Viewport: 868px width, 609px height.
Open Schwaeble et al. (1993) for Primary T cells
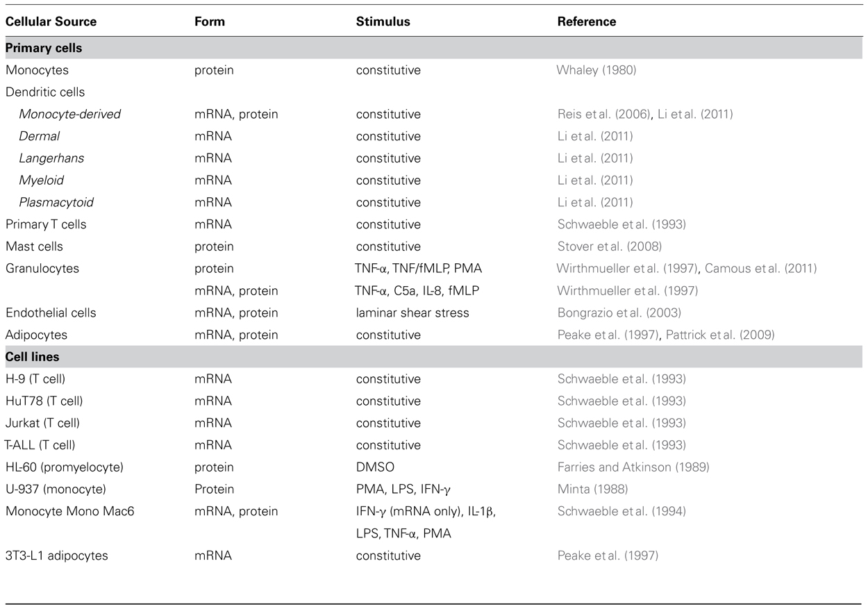coord(621,225)
